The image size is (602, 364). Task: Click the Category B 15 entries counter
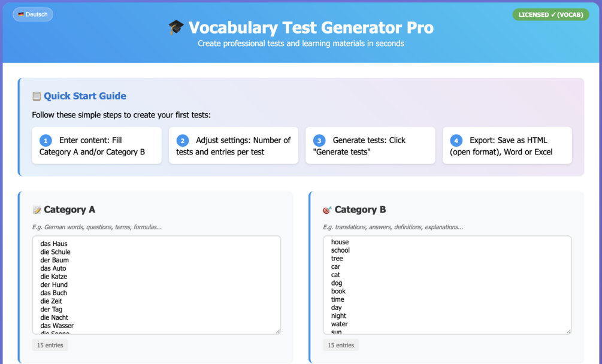[341, 345]
